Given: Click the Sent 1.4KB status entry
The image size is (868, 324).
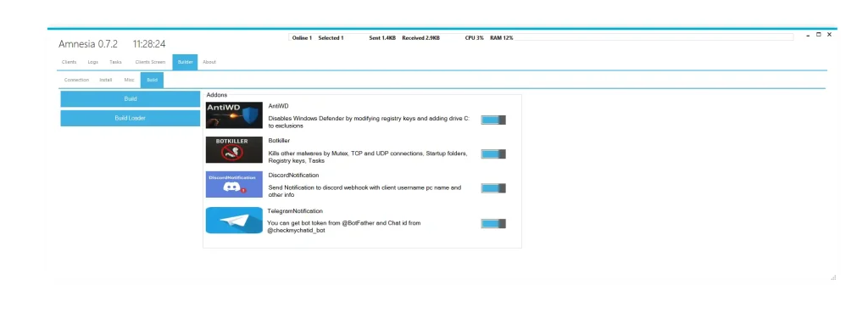Looking at the screenshot, I should pyautogui.click(x=382, y=37).
